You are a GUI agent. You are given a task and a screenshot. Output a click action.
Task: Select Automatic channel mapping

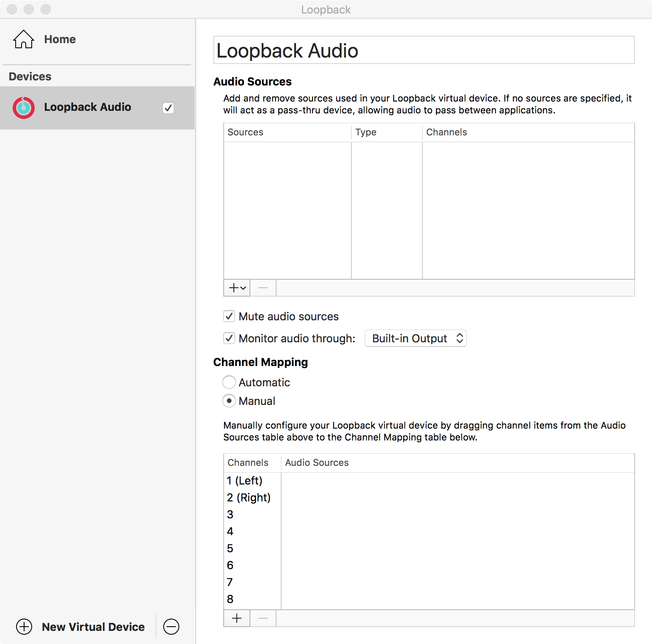pyautogui.click(x=229, y=382)
